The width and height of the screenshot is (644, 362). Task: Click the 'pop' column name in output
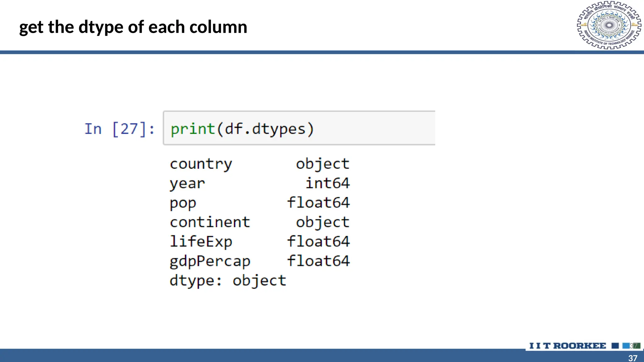coord(183,203)
